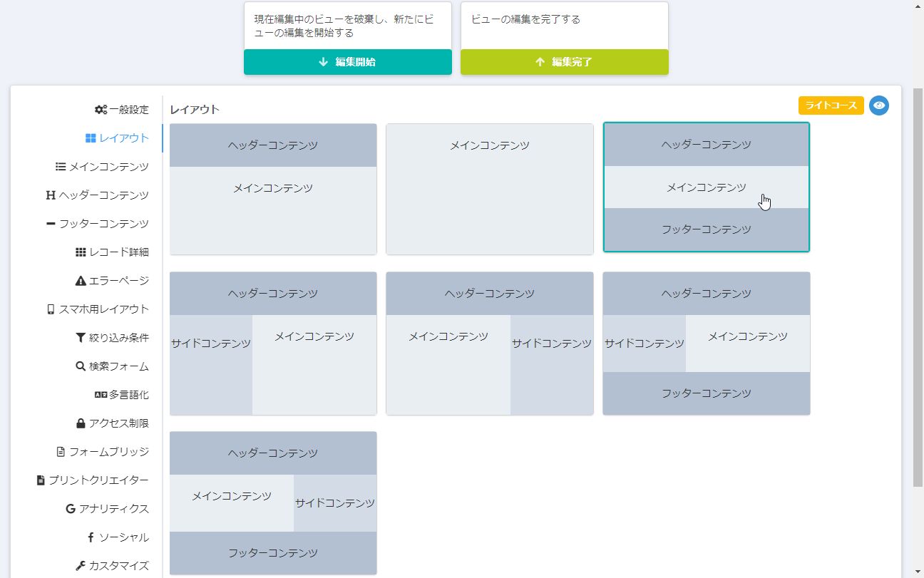Click the magnifier icon for 検索フォーム
The width and height of the screenshot is (924, 578).
coord(81,366)
